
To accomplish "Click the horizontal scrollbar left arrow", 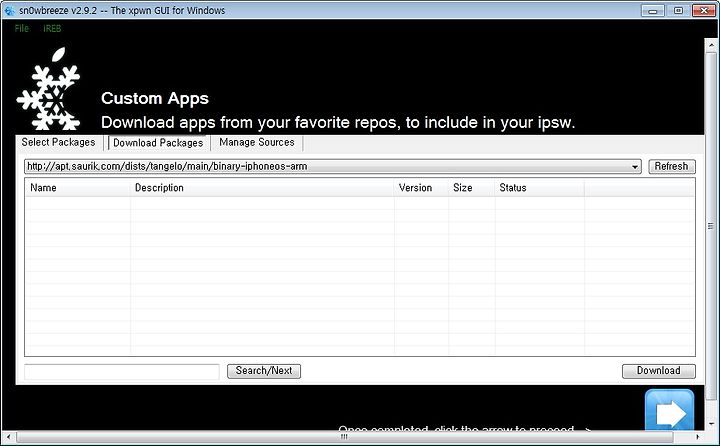I will 9,437.
